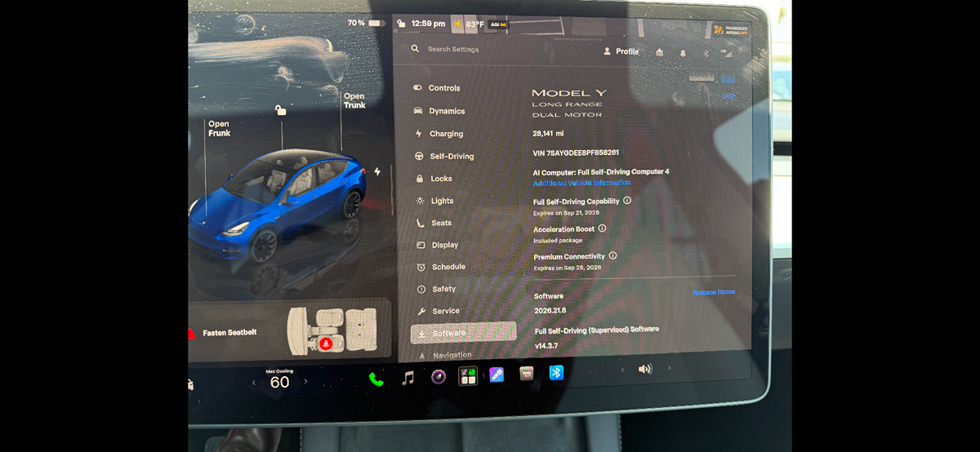Viewport: 980px width, 452px height.
Task: Tap the 12:59 pm clock
Action: (x=429, y=24)
